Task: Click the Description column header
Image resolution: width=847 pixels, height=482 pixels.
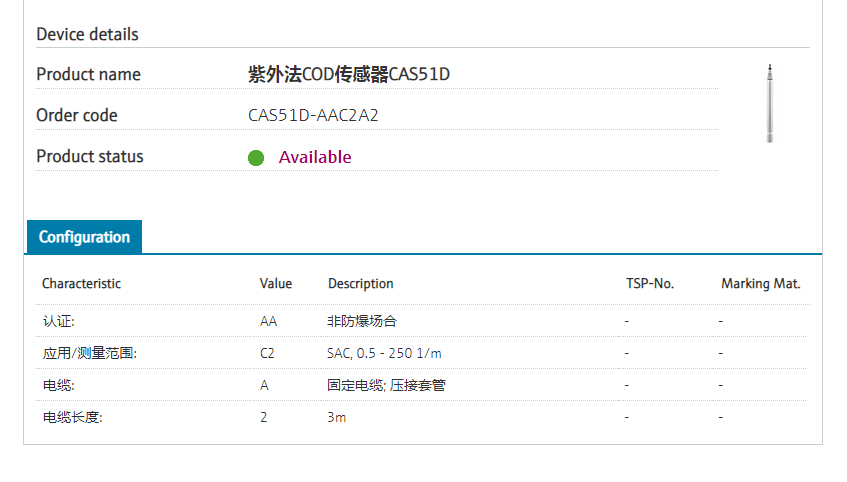Action: [x=360, y=283]
